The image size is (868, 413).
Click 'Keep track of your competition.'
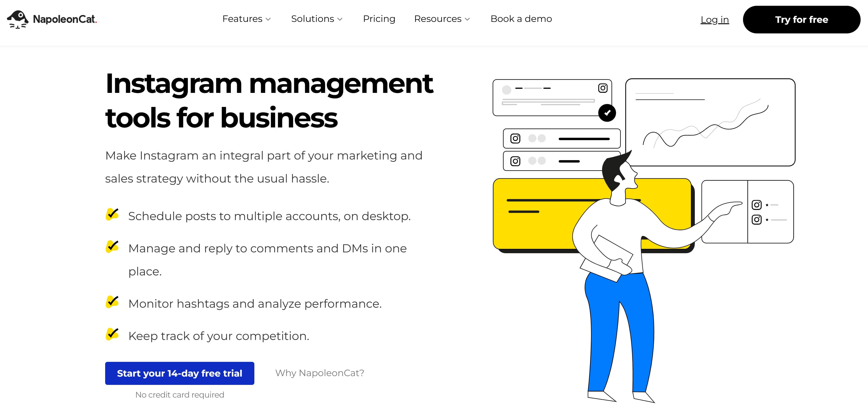coord(219,336)
